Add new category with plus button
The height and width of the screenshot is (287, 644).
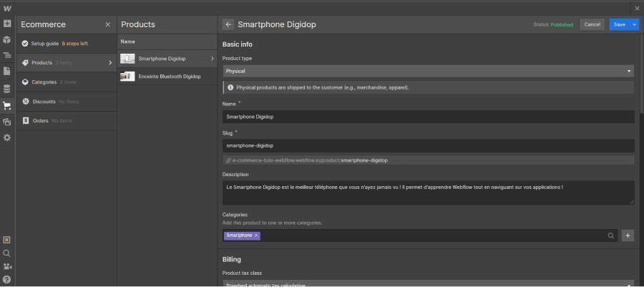tap(628, 235)
